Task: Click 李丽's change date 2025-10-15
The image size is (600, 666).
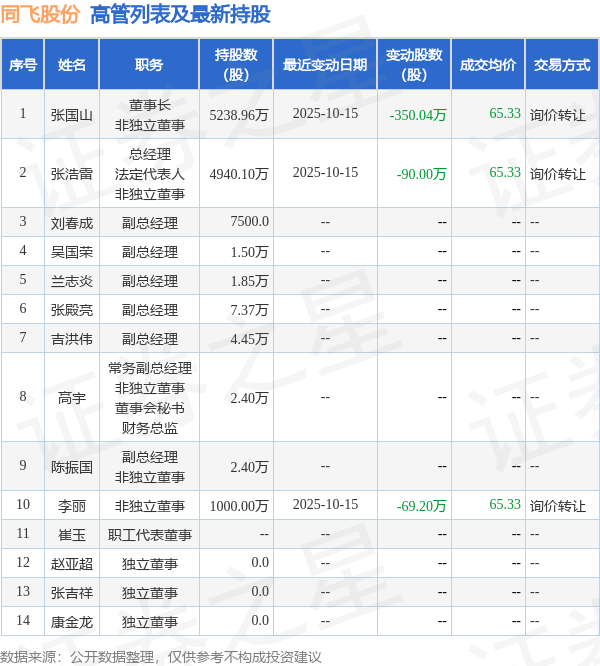Action: point(325,504)
